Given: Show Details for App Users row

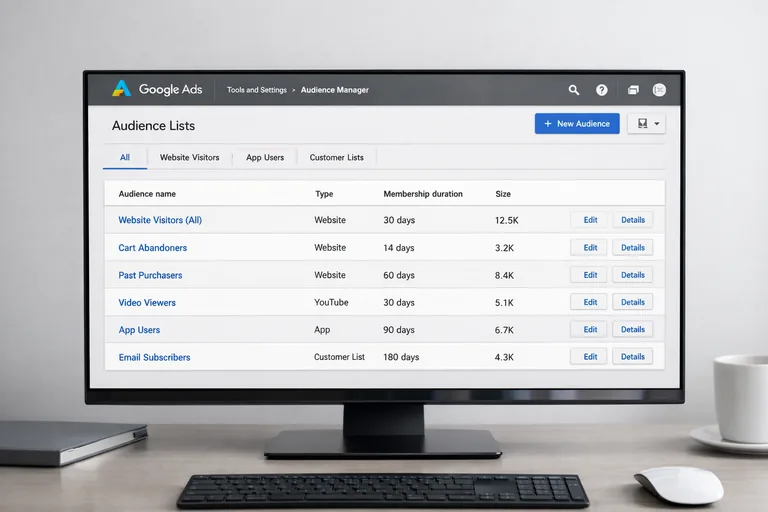Looking at the screenshot, I should (x=632, y=329).
